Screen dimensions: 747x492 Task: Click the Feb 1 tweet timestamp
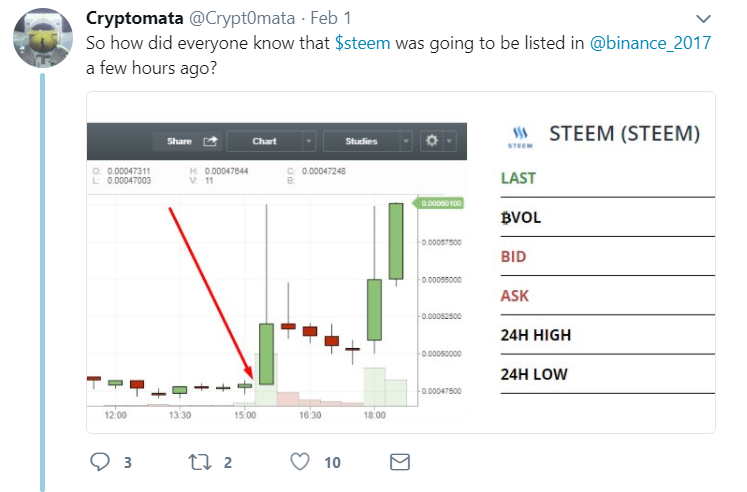(333, 19)
